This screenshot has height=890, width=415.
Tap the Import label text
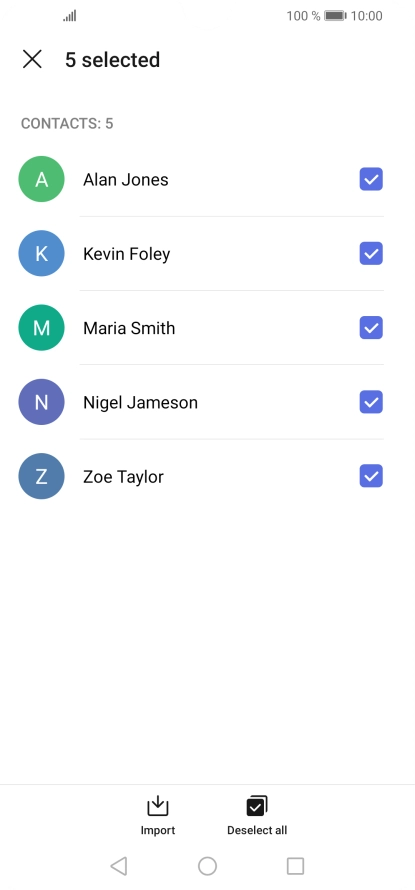158,830
